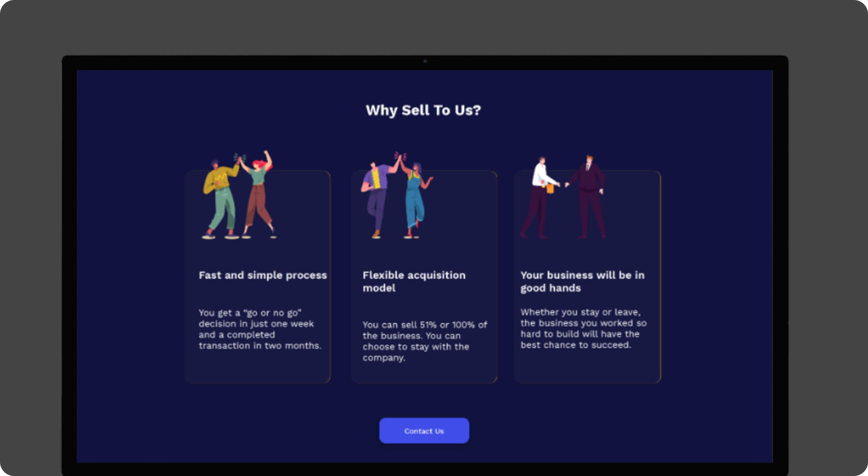Click "Fast and simple process" title

tap(263, 275)
